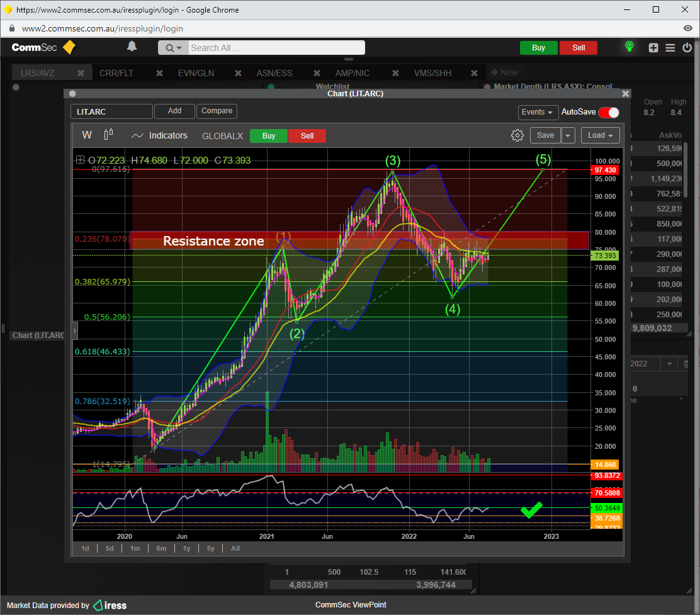
Task: Set chart range to 6m
Action: [161, 548]
